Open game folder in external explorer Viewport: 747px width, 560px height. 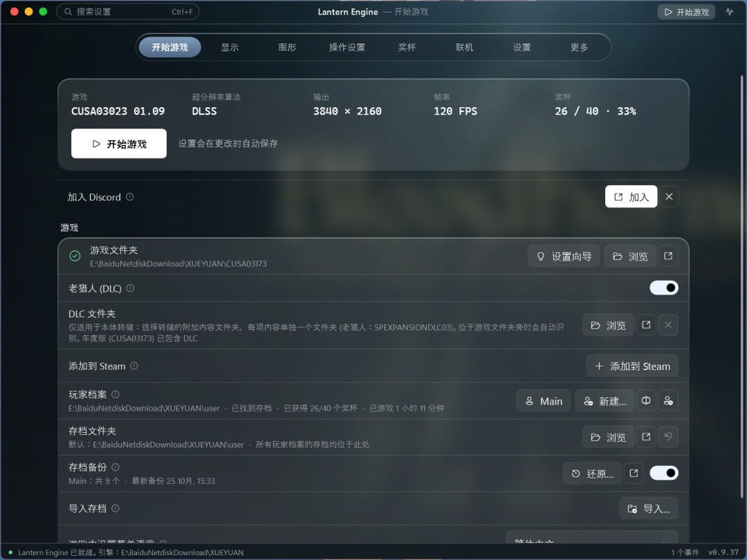pos(668,256)
